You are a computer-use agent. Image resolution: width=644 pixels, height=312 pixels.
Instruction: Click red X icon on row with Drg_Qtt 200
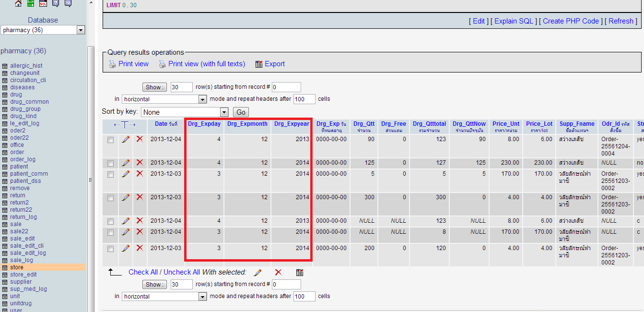coord(140,248)
